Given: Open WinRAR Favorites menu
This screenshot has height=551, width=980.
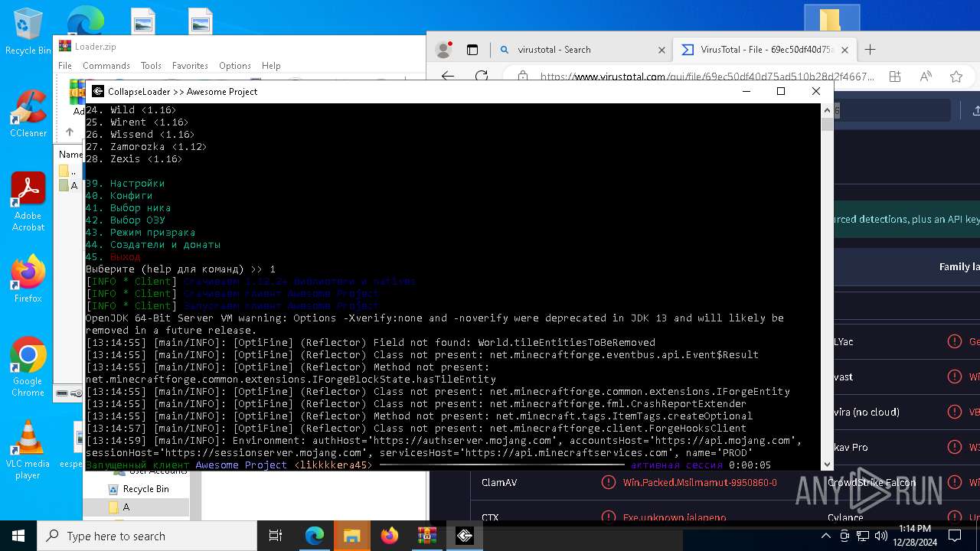Looking at the screenshot, I should (x=190, y=66).
